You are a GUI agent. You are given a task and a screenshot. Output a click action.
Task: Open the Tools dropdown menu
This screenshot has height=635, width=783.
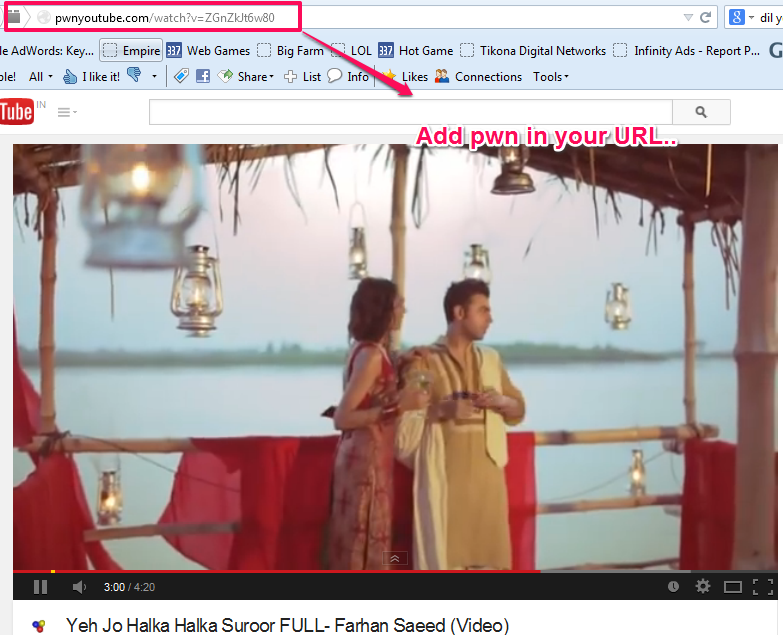click(551, 76)
